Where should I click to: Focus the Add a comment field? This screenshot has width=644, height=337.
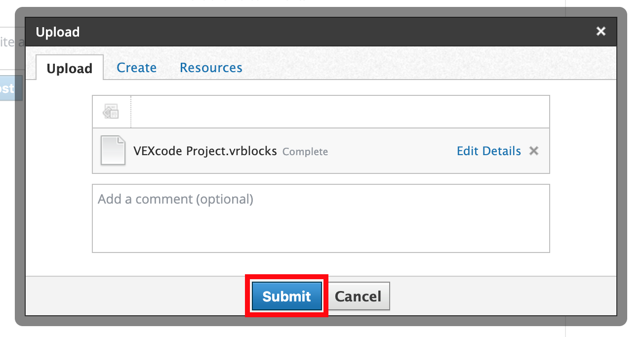point(321,218)
